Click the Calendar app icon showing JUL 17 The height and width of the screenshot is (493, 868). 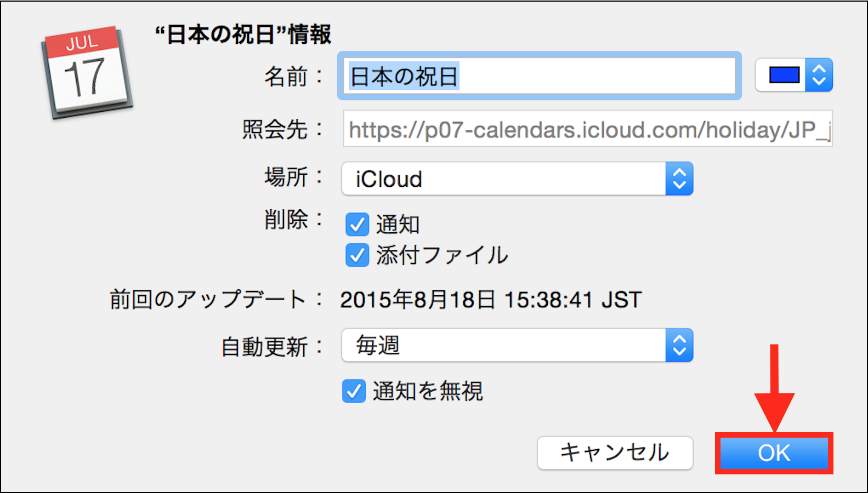point(87,72)
